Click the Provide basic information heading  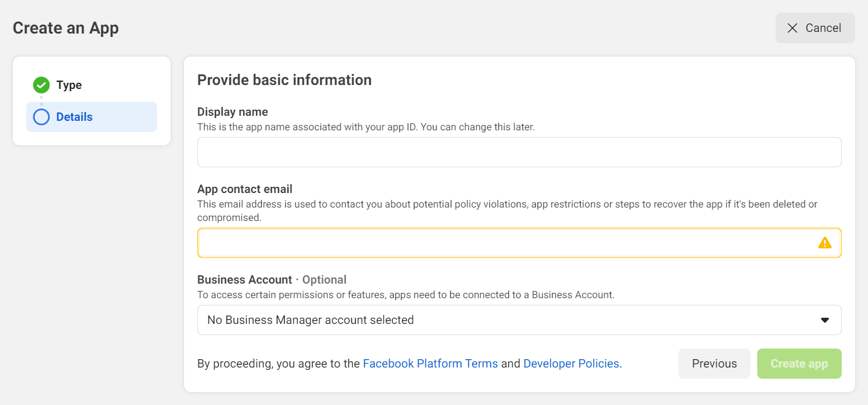click(x=284, y=80)
